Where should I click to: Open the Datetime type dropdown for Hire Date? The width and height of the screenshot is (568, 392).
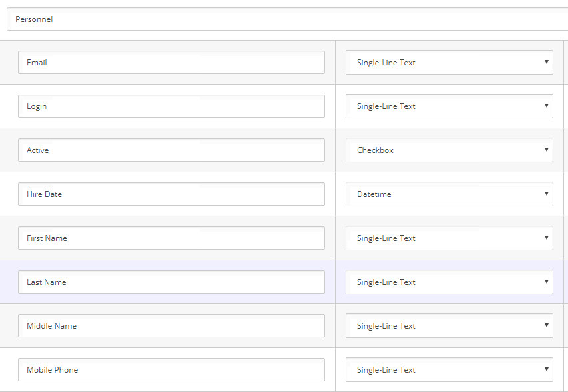449,194
